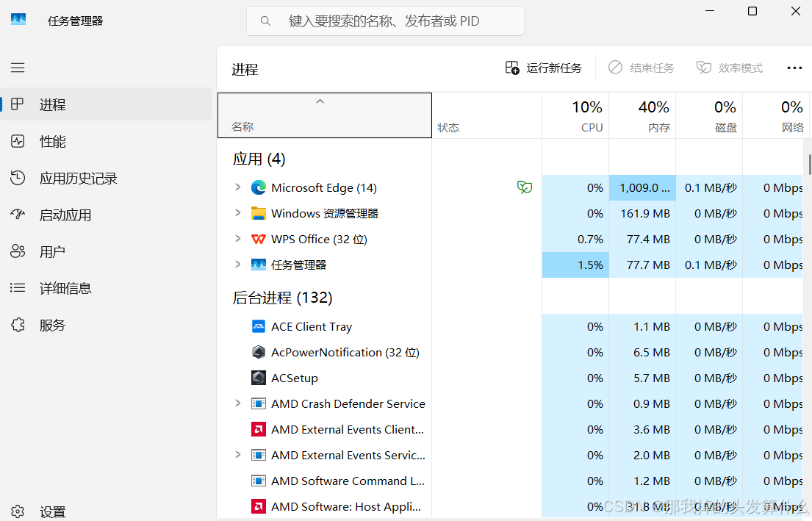Sort processes by 磁盘 column header
The image size is (812, 521).
pyautogui.click(x=709, y=115)
